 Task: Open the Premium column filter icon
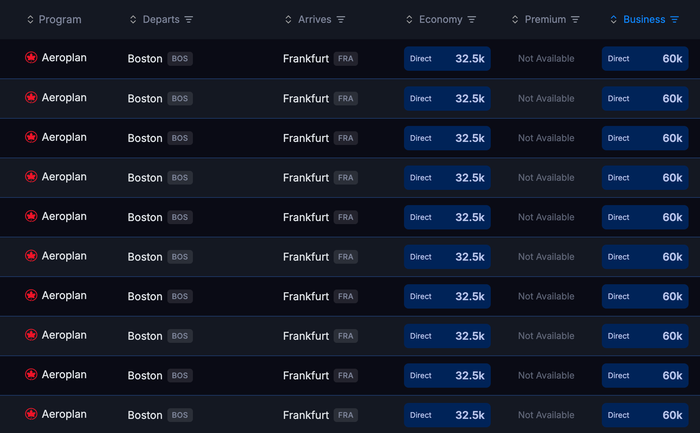[575, 20]
